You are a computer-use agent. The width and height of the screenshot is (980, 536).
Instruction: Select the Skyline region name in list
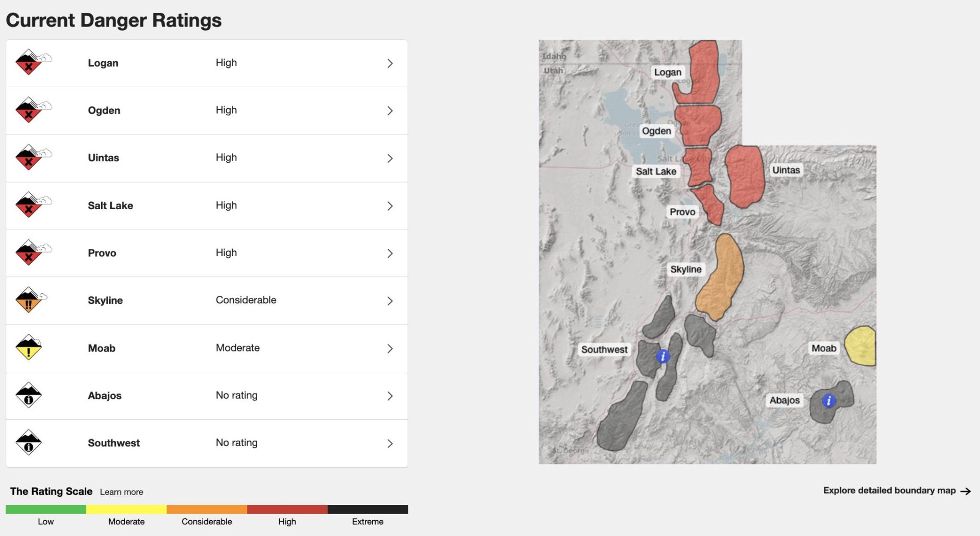(105, 300)
